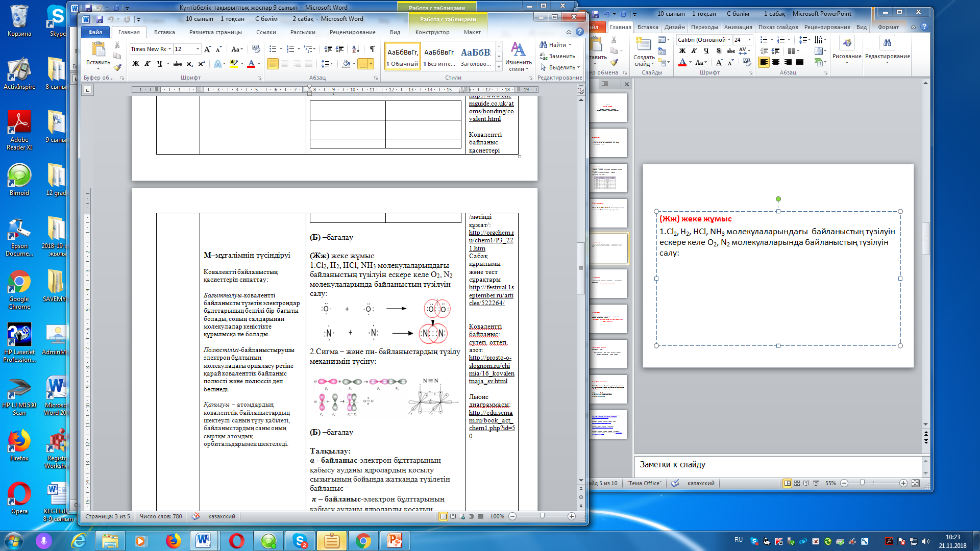Switch to the Рецензирование tab in Word
Screen dimensions: 980x551
352,32
